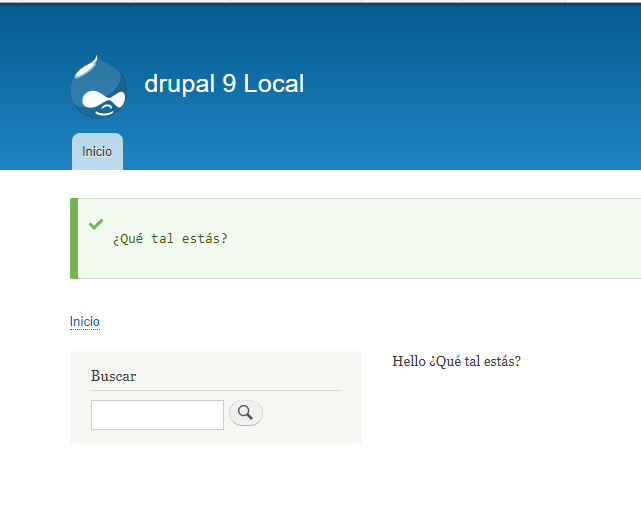The image size is (641, 529).
Task: Focus the Buscar search input field
Action: 157,415
